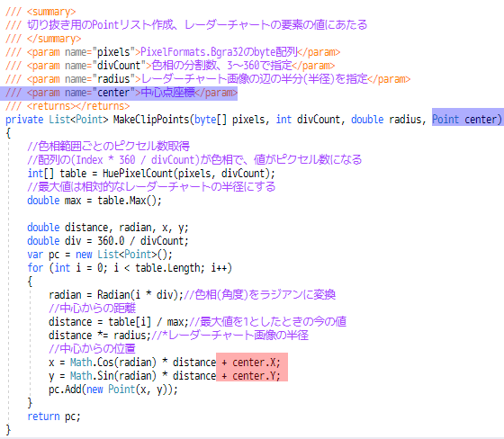Image resolution: width=504 pixels, height=439 pixels.
Task: Click the comment //最大値は相対的なレーダーチャートの半径にする
Action: point(151,187)
